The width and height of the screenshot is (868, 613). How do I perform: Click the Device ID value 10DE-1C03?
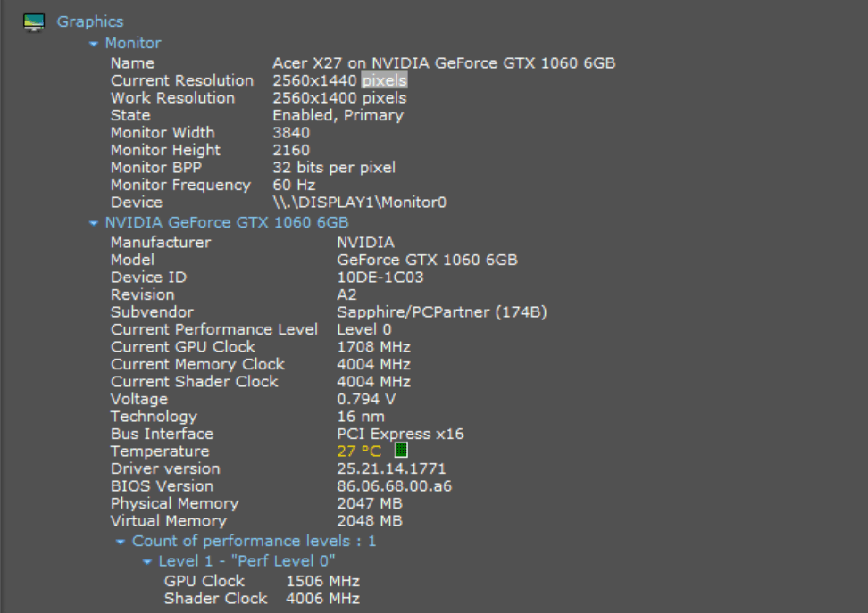[x=380, y=278]
